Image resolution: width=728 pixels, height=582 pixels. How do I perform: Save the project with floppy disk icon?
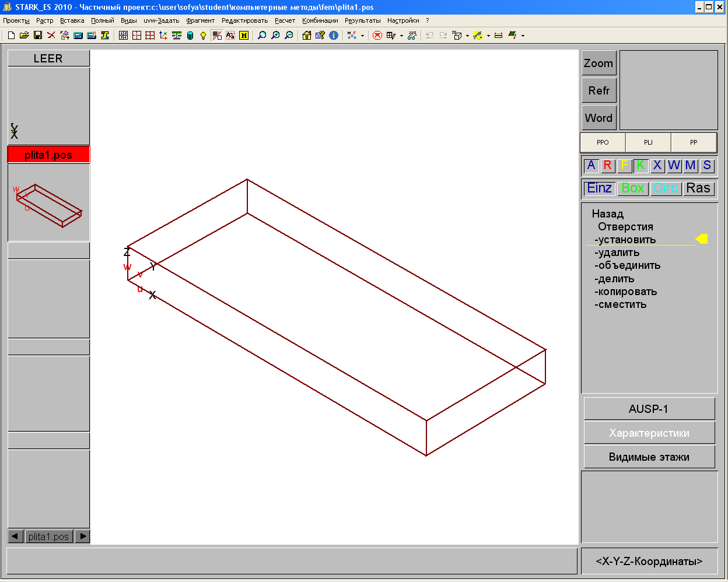38,36
